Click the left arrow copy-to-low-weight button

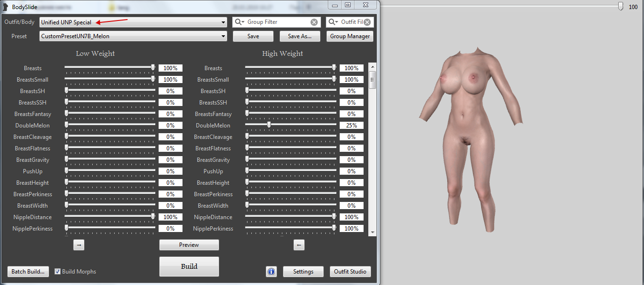click(299, 245)
